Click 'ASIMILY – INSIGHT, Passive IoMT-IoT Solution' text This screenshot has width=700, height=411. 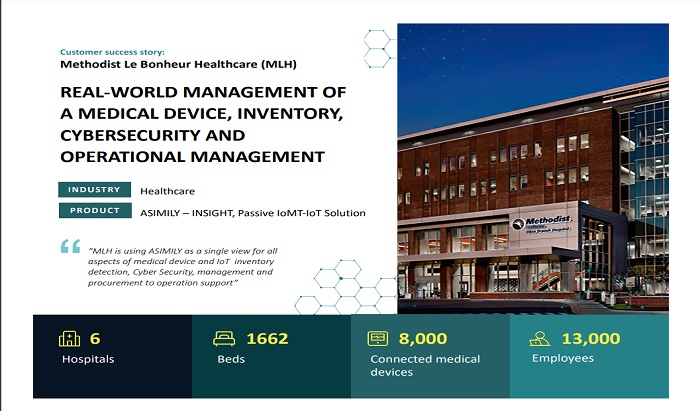(x=253, y=213)
